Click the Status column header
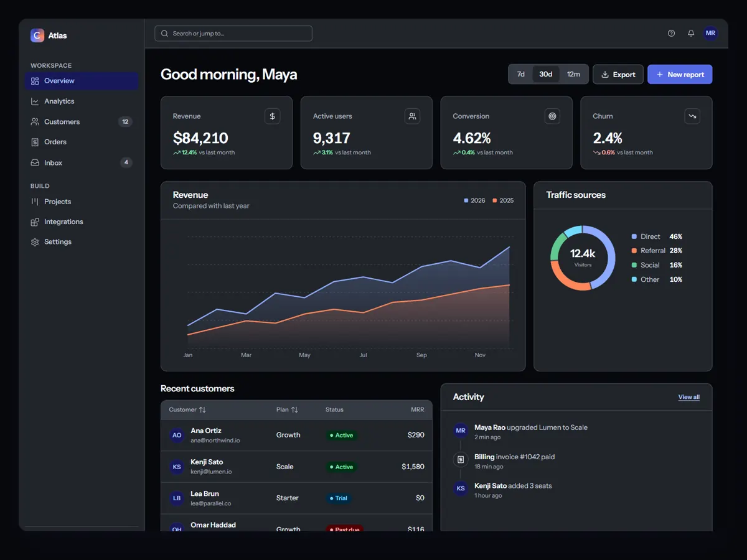This screenshot has height=560, width=747. (334, 409)
